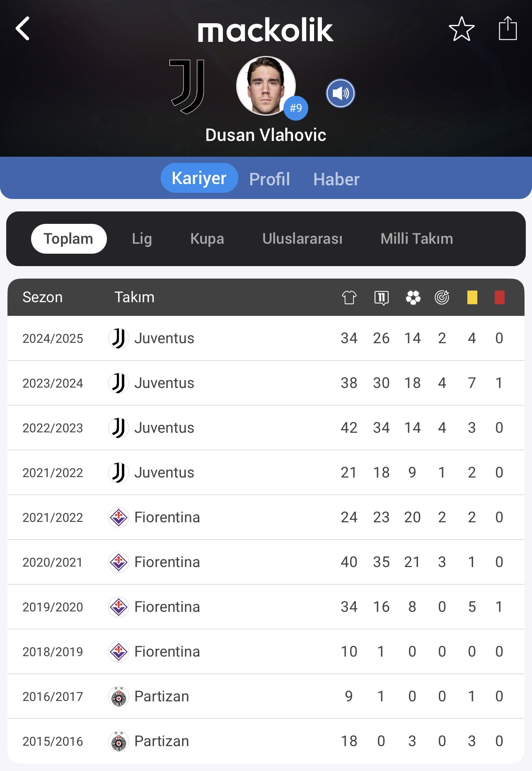The height and width of the screenshot is (771, 532).
Task: Tap the yellow card column header
Action: tap(472, 297)
